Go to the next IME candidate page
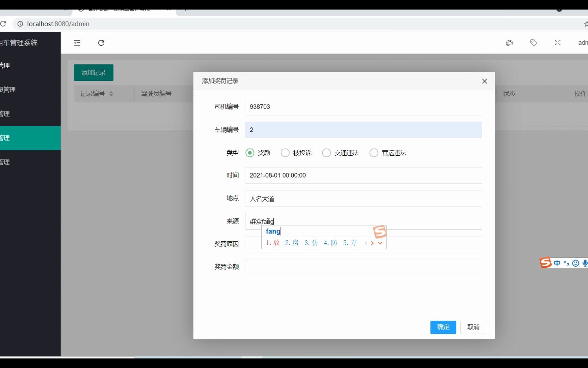This screenshot has height=368, width=588. (x=372, y=243)
